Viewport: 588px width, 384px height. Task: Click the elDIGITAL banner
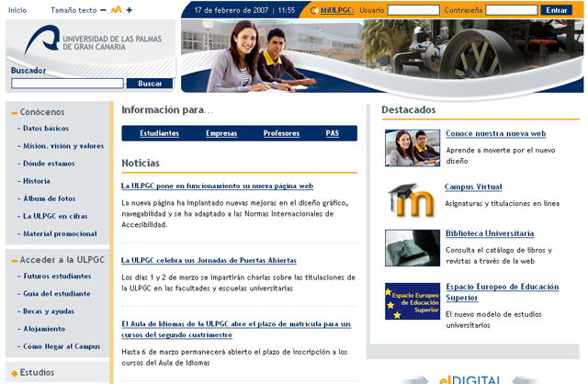pyautogui.click(x=469, y=379)
